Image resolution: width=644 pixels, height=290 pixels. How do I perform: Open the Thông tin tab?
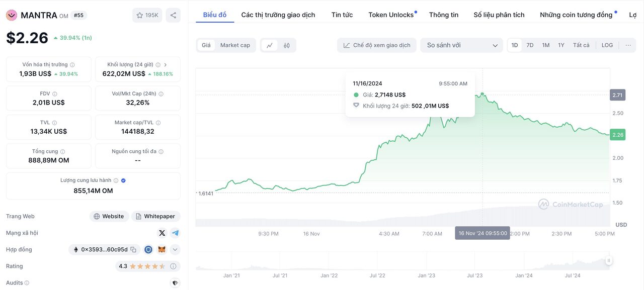coord(444,15)
